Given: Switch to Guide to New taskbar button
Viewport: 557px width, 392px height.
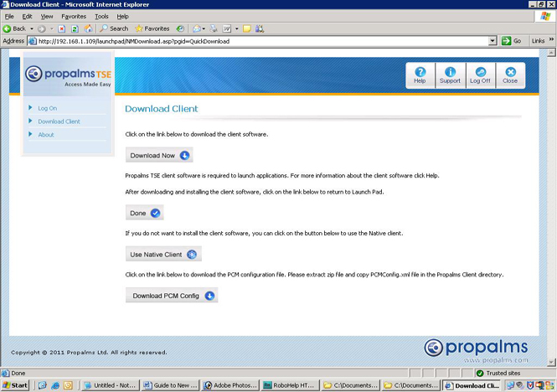Looking at the screenshot, I should [171, 385].
